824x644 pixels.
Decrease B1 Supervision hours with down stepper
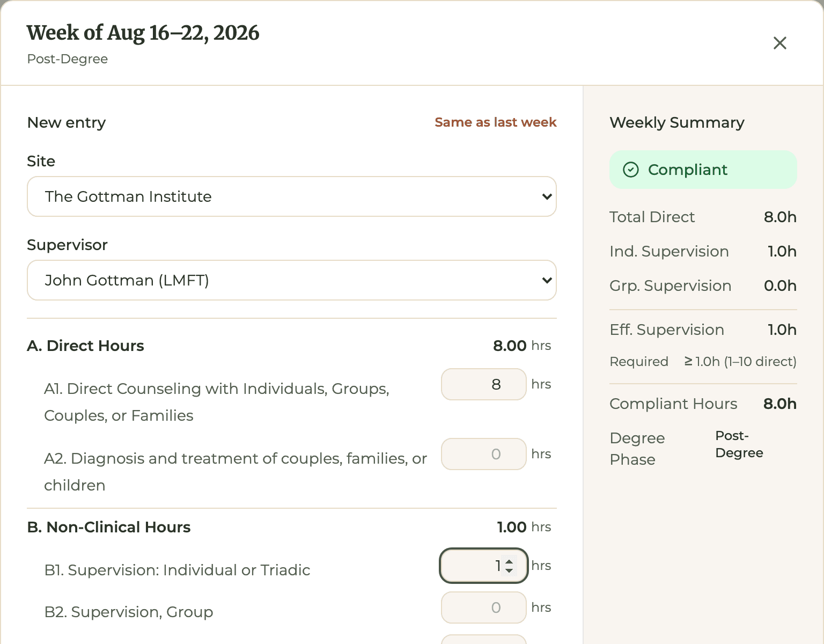click(x=509, y=570)
